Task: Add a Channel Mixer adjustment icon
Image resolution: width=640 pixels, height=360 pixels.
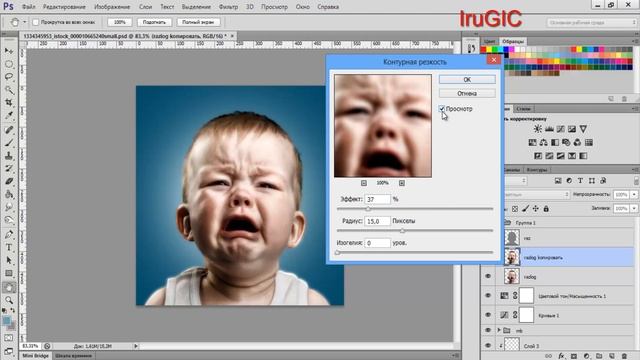Action: [x=577, y=142]
